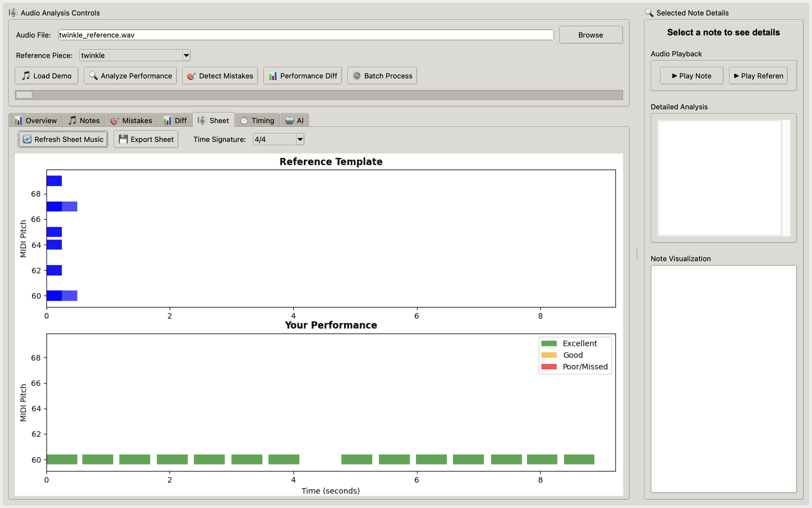Click the bar chart Performance Diff icon
Image resolution: width=812 pixels, height=508 pixels.
(x=273, y=76)
